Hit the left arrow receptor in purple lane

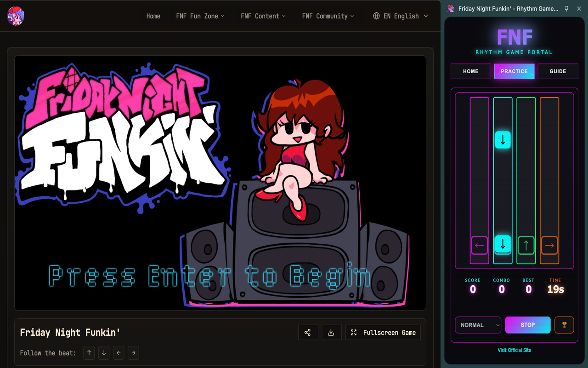[479, 245]
